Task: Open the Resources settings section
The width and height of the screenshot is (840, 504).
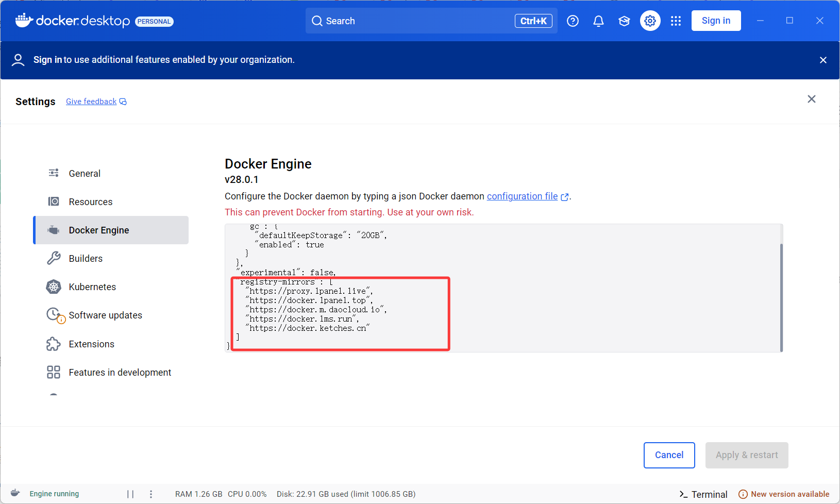Action: pos(111,201)
